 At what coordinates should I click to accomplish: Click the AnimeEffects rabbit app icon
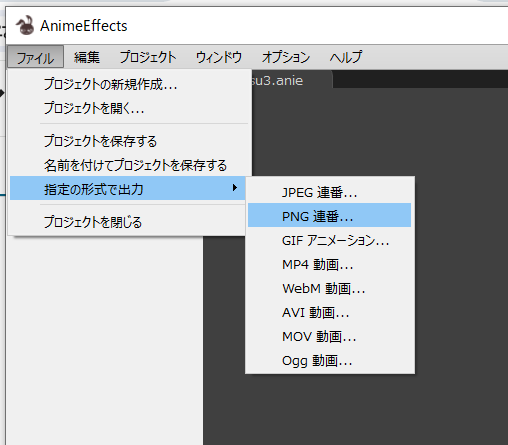point(25,25)
